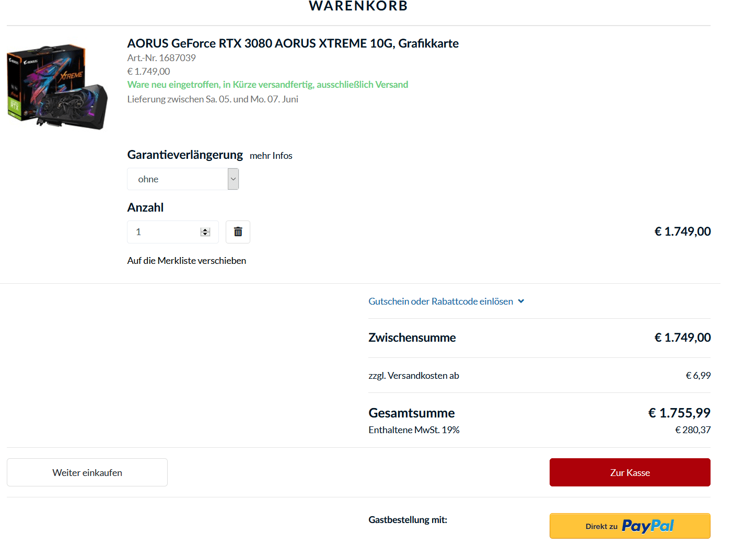
Task: Click the Weiter einkaufen button
Action: click(x=87, y=472)
